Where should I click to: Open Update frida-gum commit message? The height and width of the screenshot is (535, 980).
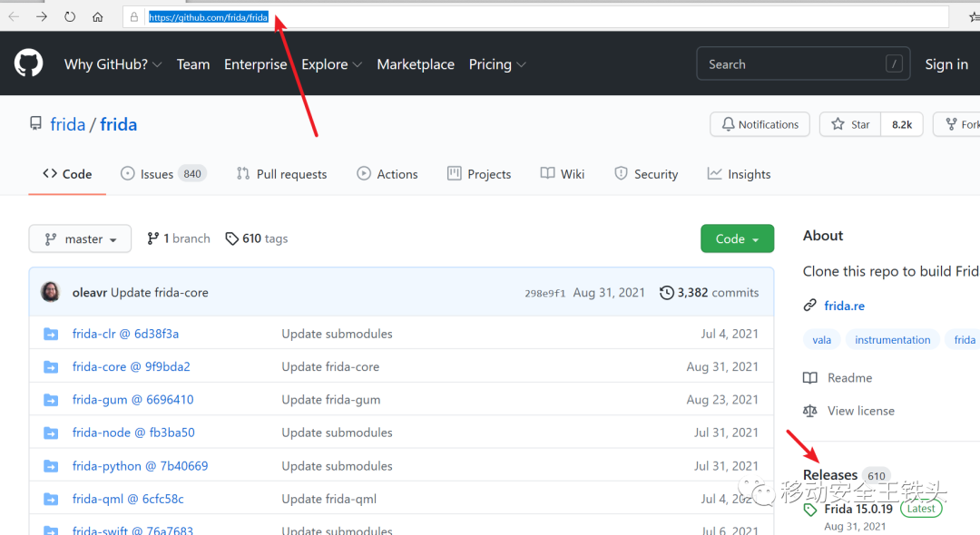tap(330, 400)
